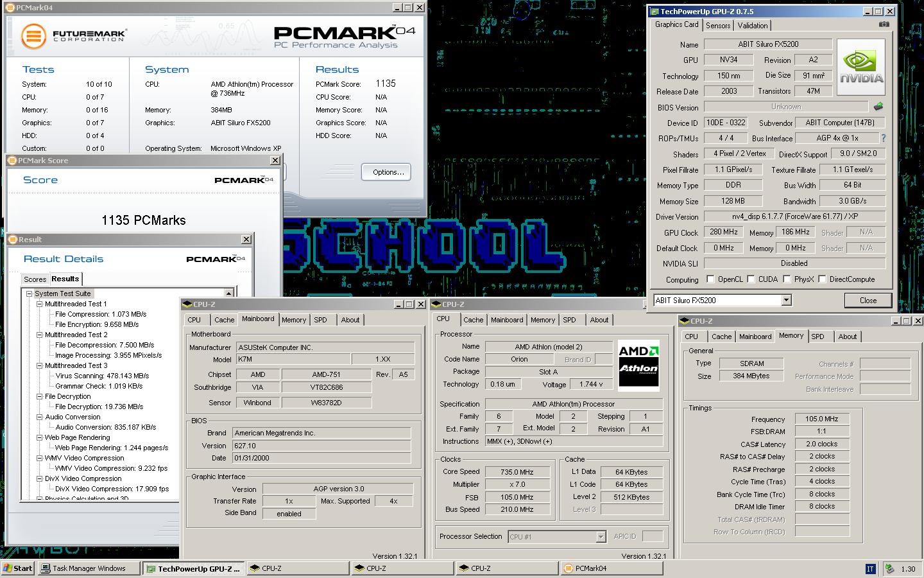
Task: Collapse the DivX Video Compression node
Action: click(39, 478)
